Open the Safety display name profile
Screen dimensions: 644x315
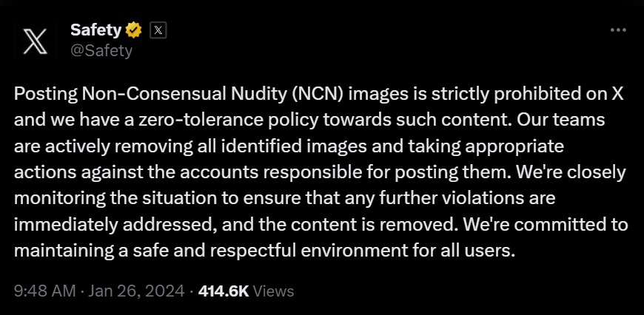96,30
